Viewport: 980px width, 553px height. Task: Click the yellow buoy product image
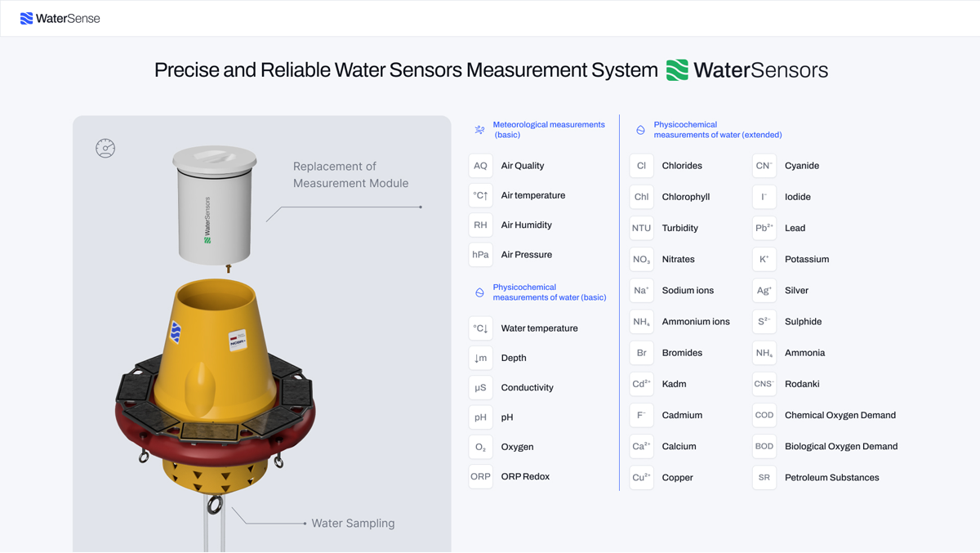coord(214,384)
